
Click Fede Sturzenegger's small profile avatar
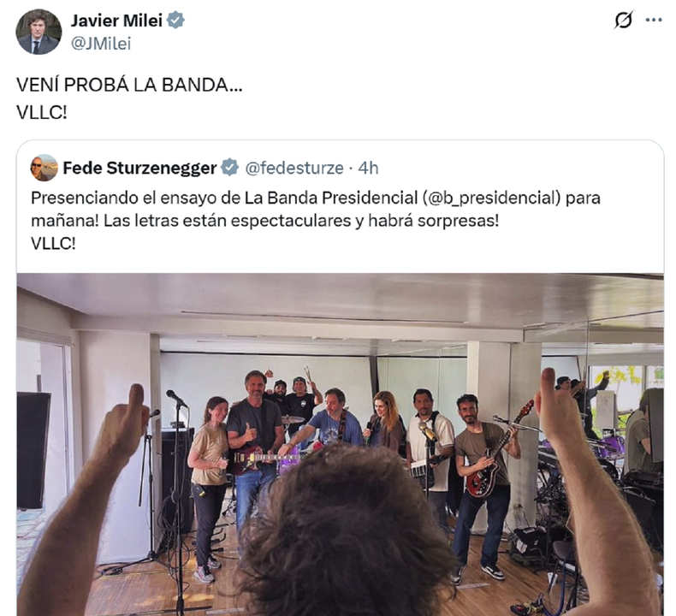[x=44, y=168]
